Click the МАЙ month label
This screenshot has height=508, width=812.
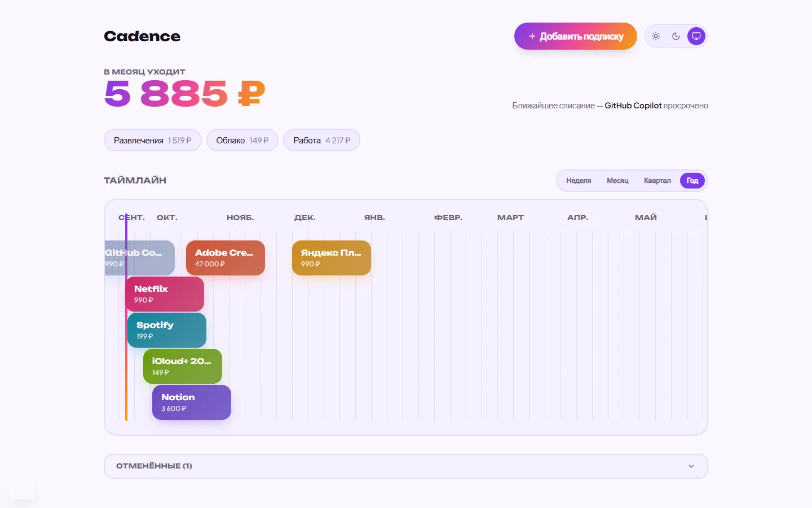point(646,217)
